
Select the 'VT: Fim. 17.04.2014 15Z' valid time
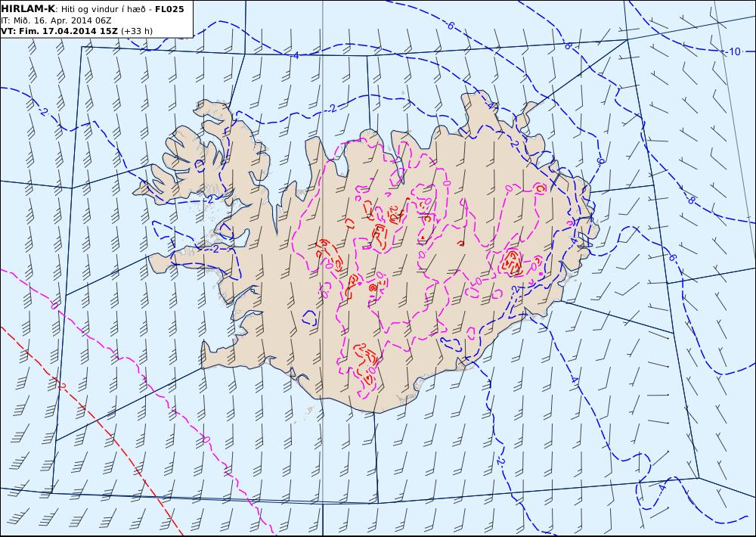tap(59, 31)
